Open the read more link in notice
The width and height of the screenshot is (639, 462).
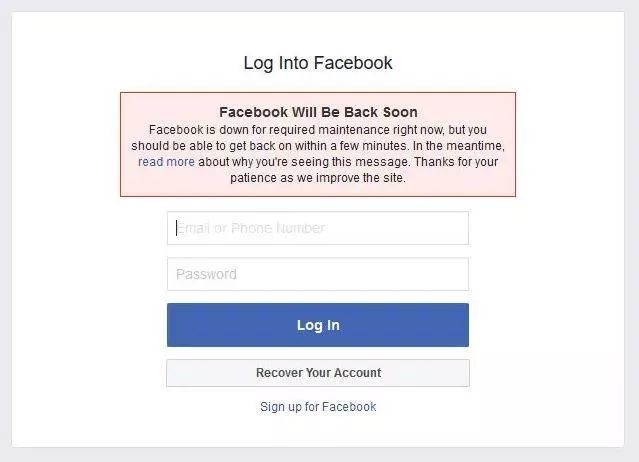[166, 162]
